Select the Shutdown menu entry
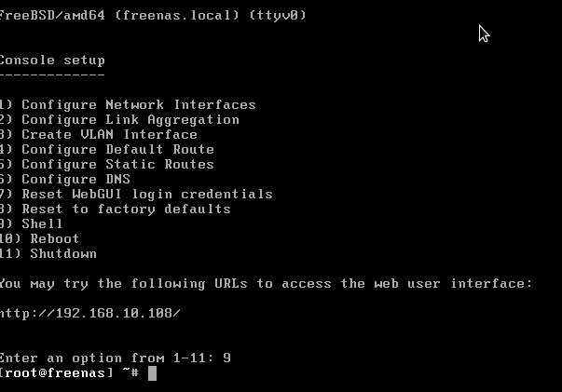Viewport: 562px width, 392px height. (48, 253)
